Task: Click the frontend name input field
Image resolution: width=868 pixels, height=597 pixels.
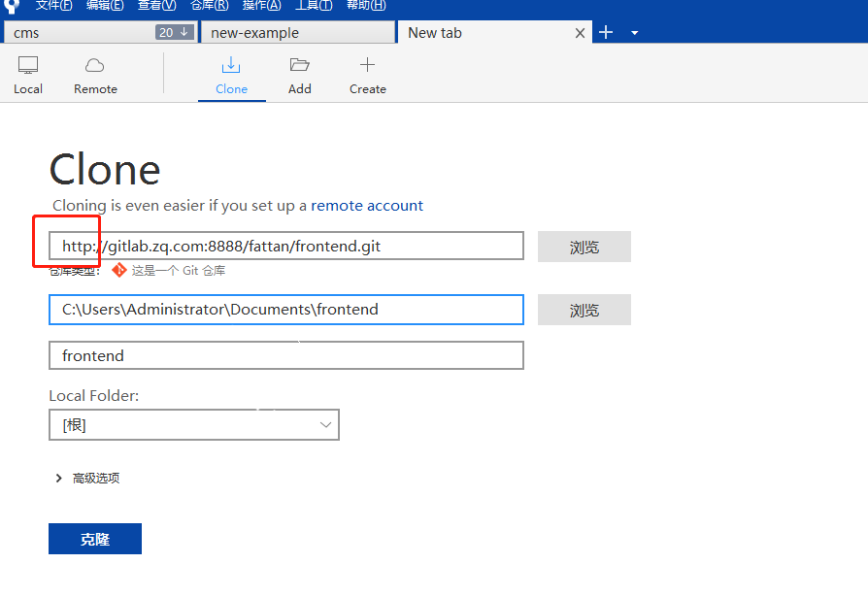Action: 286,355
